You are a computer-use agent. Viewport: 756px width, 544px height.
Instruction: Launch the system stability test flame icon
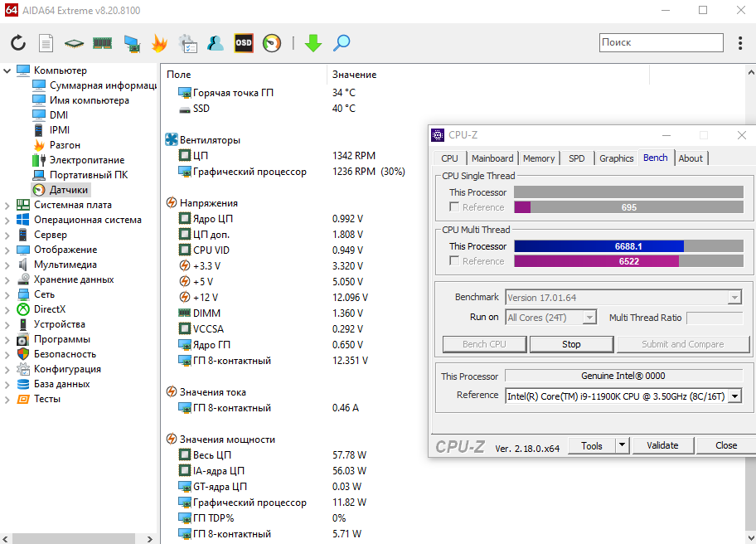(159, 43)
